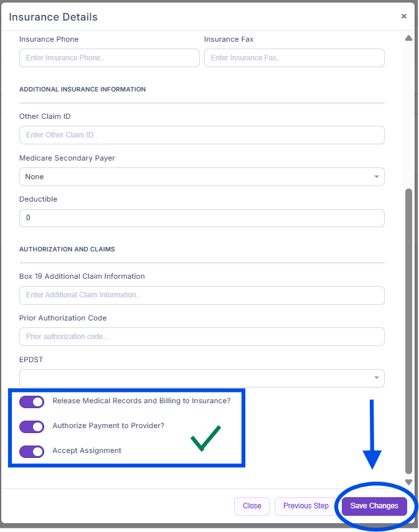Close the Insurance Details dialog with X

click(403, 17)
